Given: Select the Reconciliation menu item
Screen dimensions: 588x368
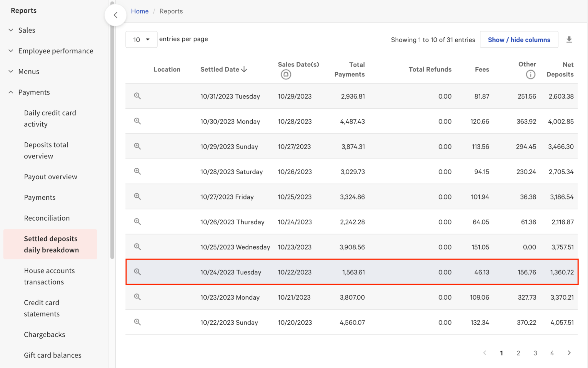Looking at the screenshot, I should tap(47, 218).
